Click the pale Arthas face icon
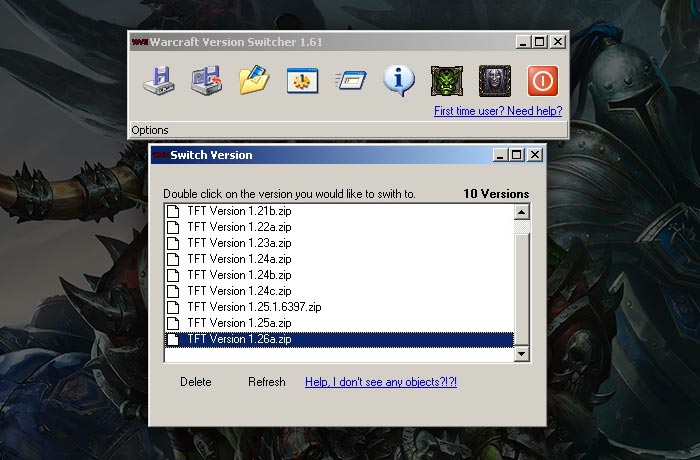The width and height of the screenshot is (700, 460). [x=494, y=80]
